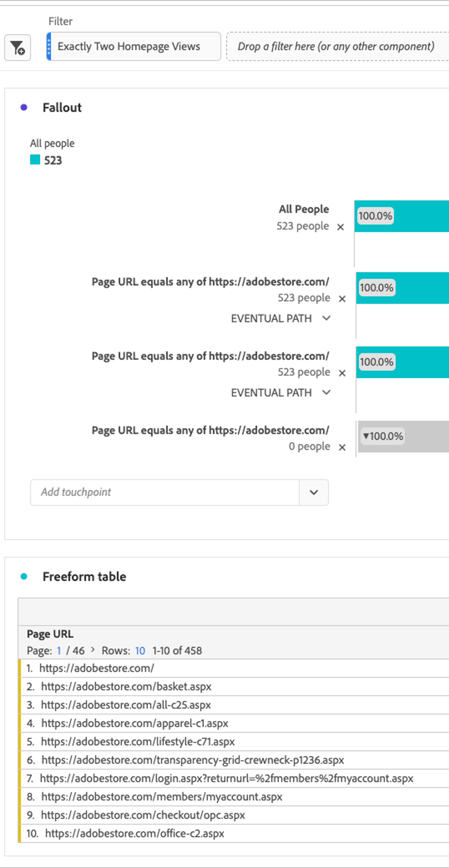Click the All People touchpoint label
Viewport: 449px width, 868px height.
[304, 209]
